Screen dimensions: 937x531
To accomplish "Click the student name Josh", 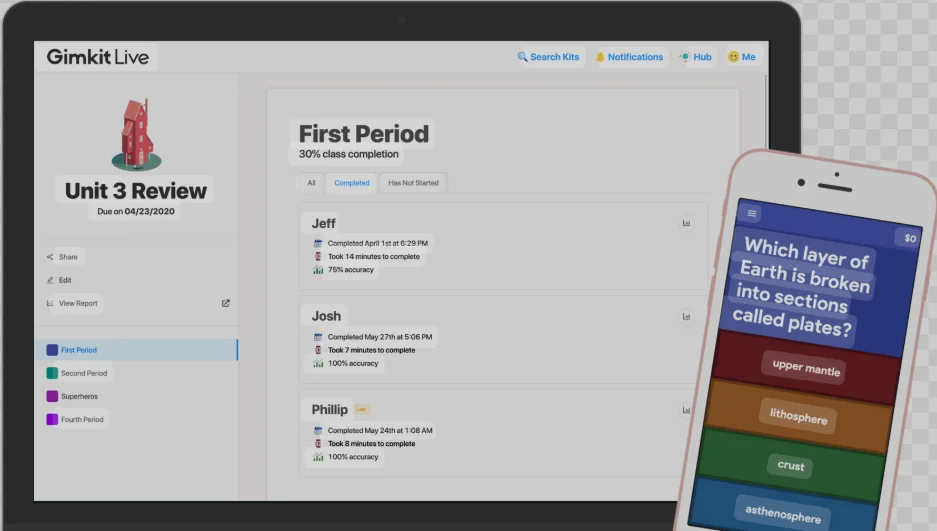I will 326,316.
